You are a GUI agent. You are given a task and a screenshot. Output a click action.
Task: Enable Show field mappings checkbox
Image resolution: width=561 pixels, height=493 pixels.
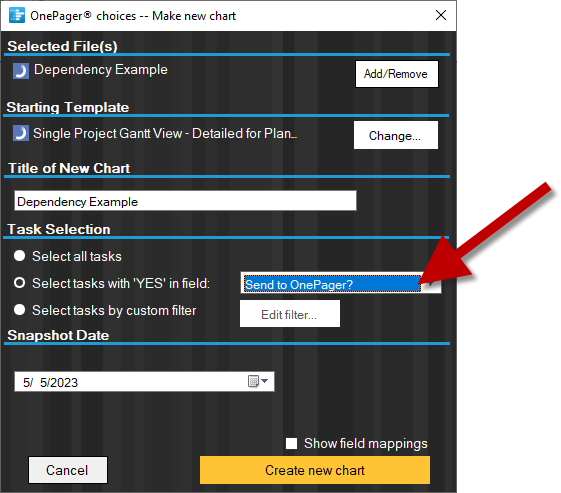click(291, 444)
